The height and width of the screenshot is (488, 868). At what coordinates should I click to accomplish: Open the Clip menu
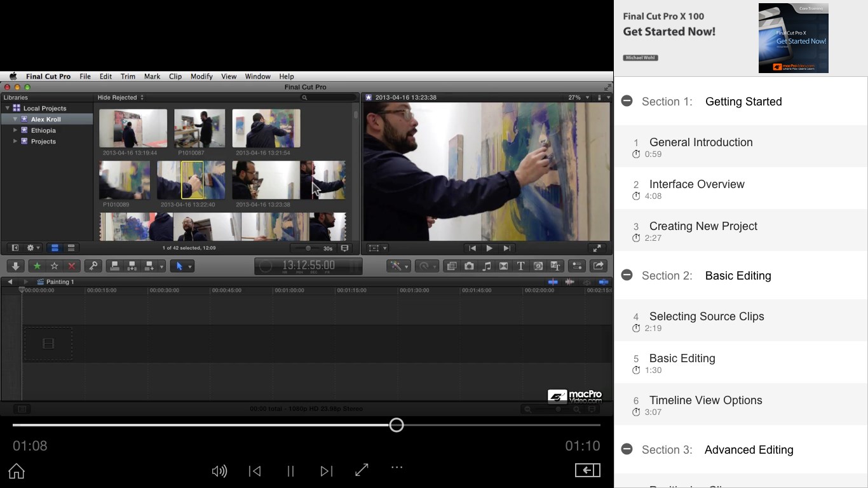pos(175,76)
